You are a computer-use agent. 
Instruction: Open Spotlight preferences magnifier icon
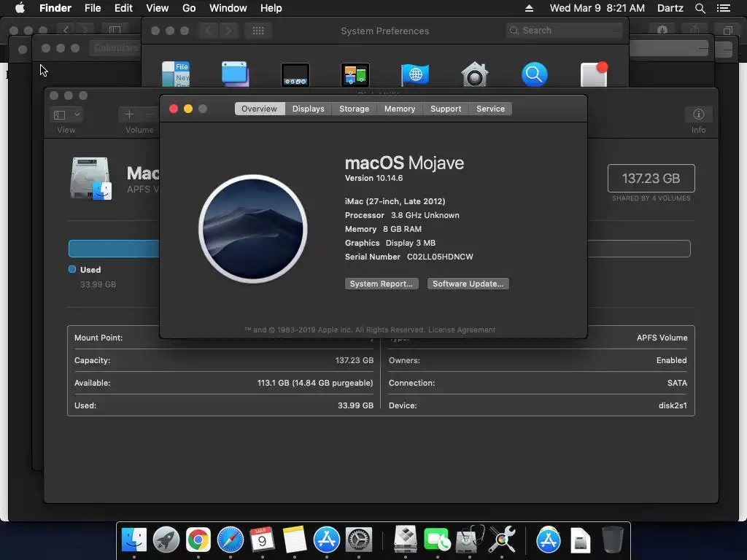[x=535, y=74]
